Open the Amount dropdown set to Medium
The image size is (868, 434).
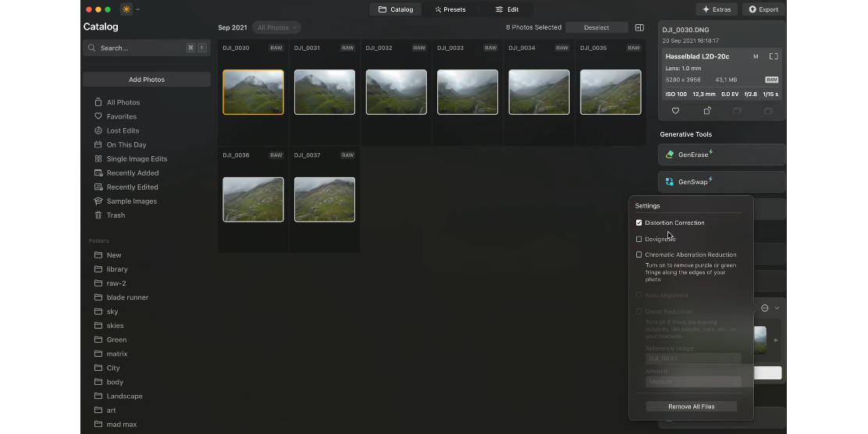click(x=692, y=382)
